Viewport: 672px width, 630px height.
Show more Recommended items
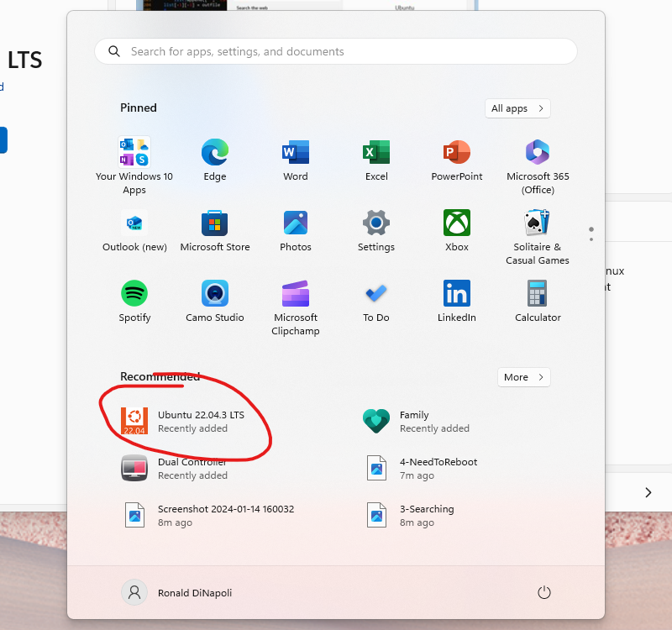pyautogui.click(x=523, y=377)
